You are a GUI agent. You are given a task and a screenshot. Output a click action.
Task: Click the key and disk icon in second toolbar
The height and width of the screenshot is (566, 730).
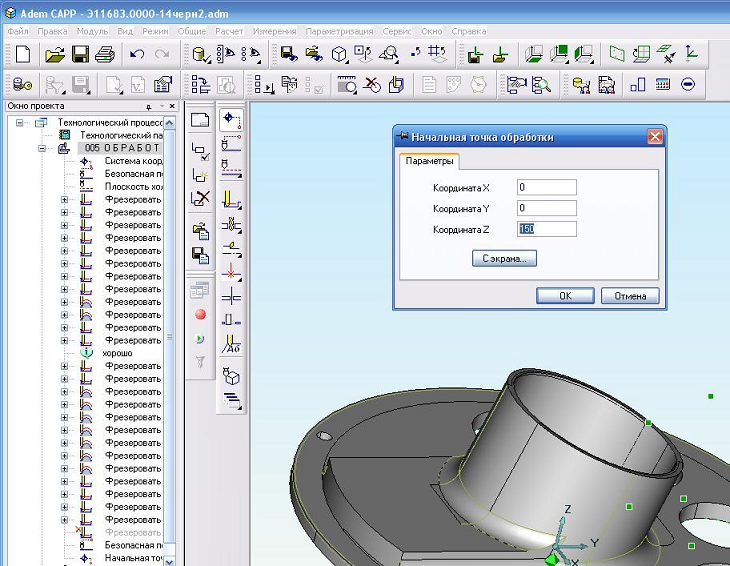[x=22, y=85]
